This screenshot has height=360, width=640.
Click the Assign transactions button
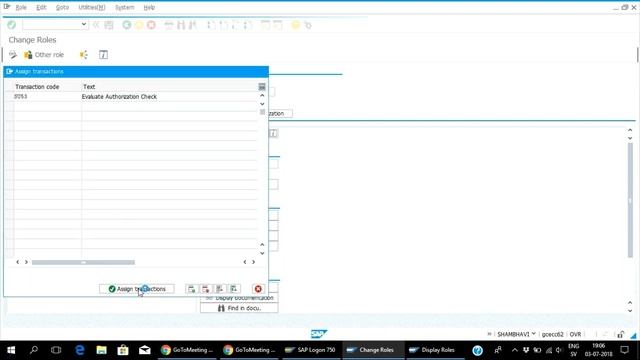click(137, 289)
